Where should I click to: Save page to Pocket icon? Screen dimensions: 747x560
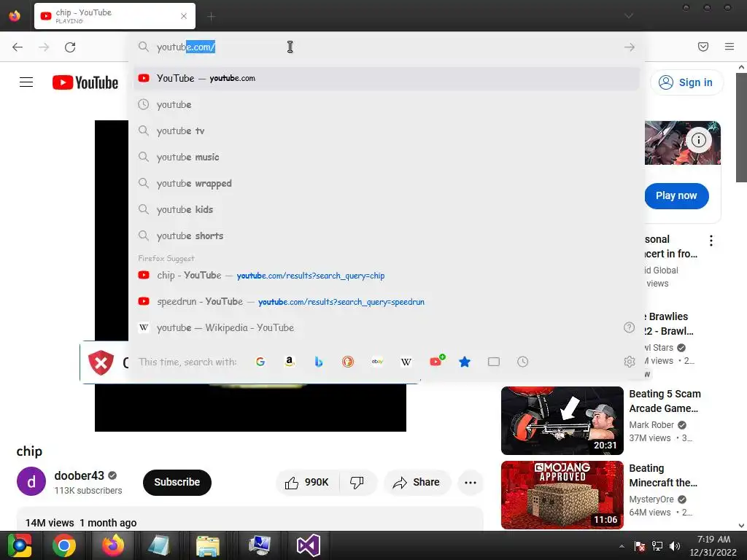point(703,46)
